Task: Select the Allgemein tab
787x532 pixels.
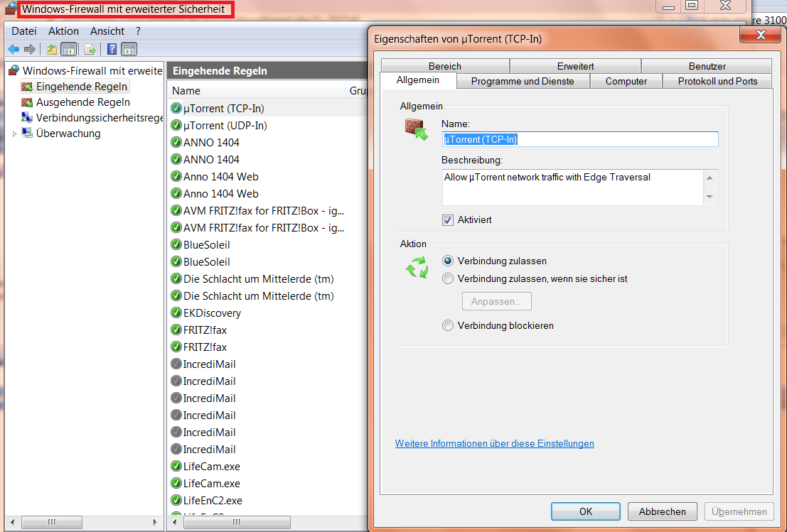Action: click(418, 80)
